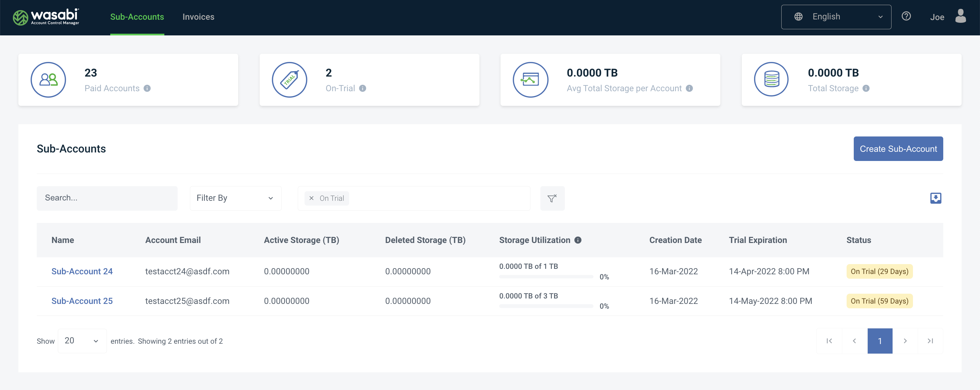The width and height of the screenshot is (980, 390).
Task: Remove the On Trial filter chip
Action: [312, 198]
